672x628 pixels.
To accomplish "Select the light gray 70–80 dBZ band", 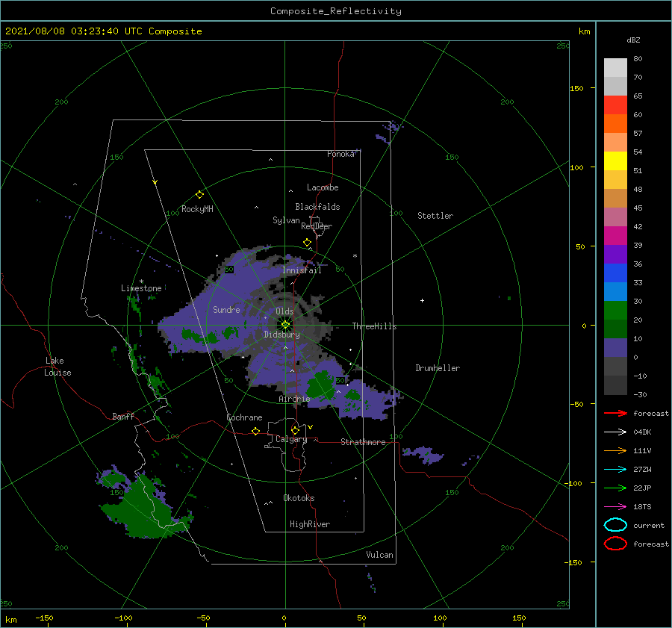I will pos(615,68).
